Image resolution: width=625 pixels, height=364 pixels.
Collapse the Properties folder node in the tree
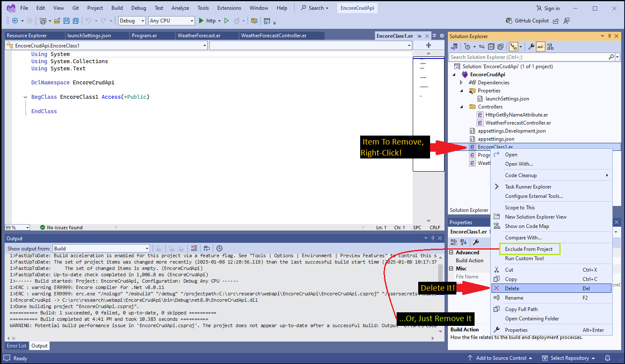point(462,91)
